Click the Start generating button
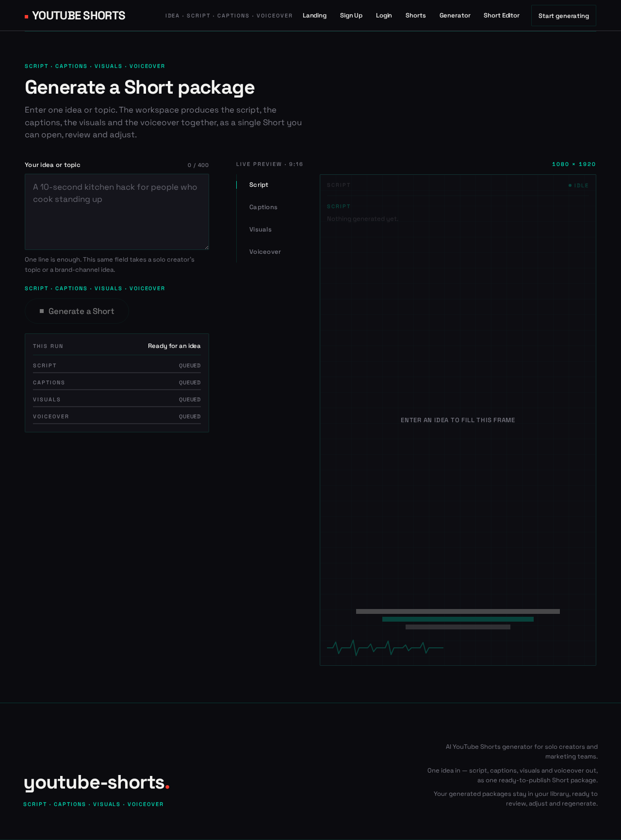 [564, 16]
